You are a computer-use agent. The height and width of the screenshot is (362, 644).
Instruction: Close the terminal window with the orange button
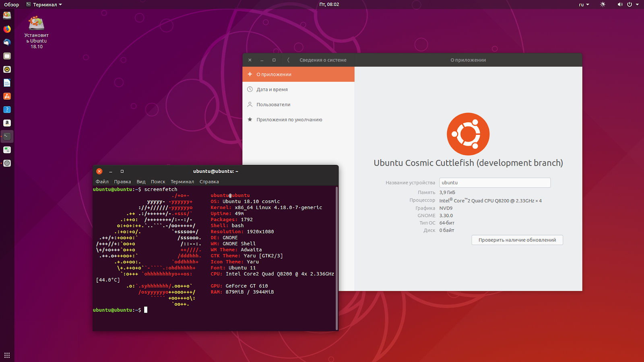point(99,171)
